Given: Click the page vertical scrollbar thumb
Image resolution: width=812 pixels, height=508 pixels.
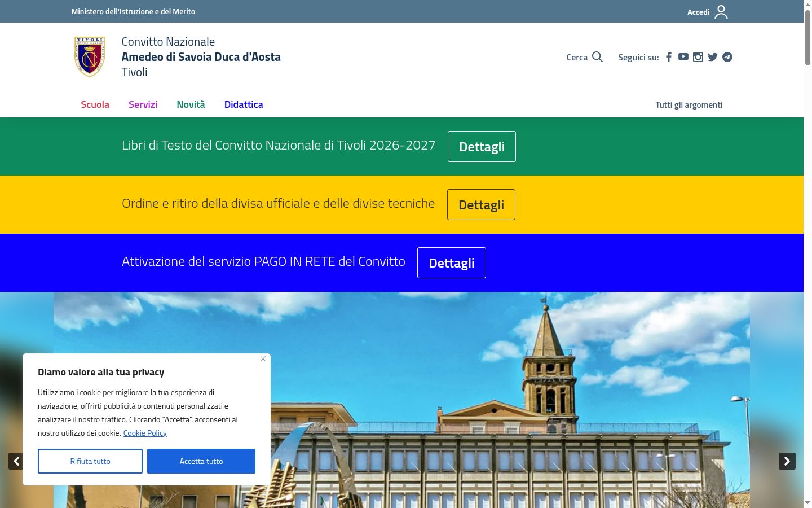Looking at the screenshot, I should [807, 37].
